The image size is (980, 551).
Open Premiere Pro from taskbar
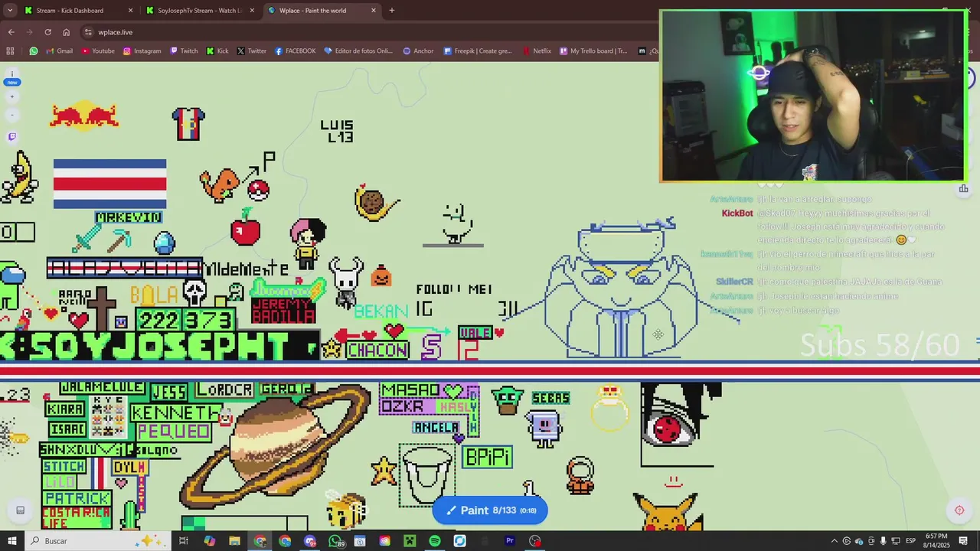click(510, 541)
